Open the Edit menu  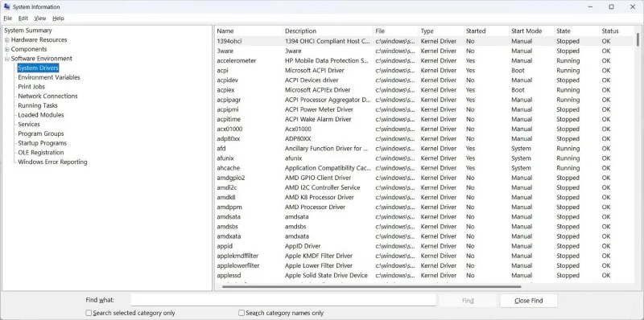tap(23, 18)
